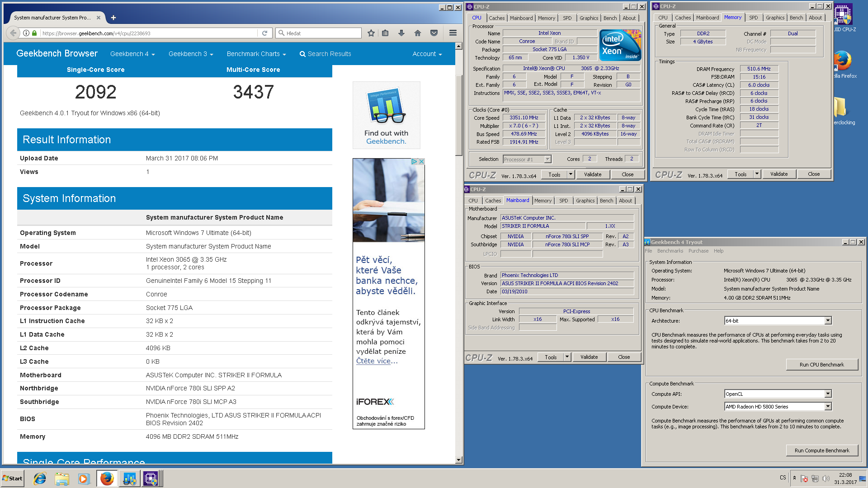This screenshot has height=488, width=868.
Task: Expand the Account menu
Action: coord(427,54)
